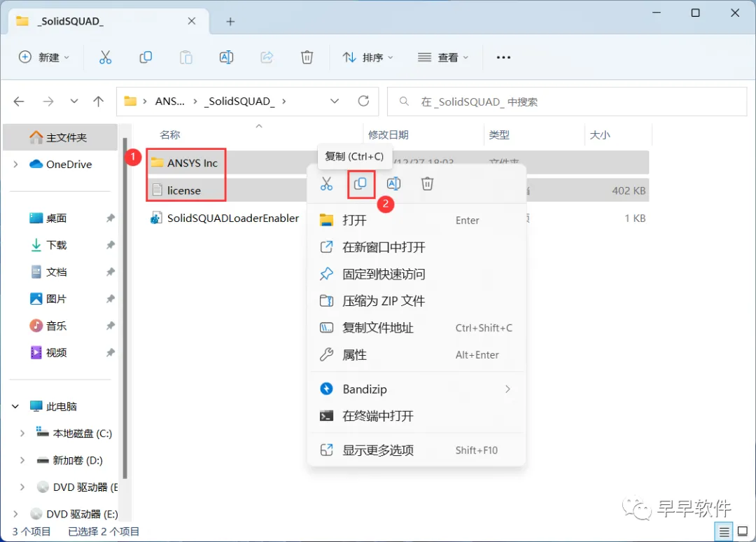Click the Copy icon in the context menu
Image resolution: width=756 pixels, height=542 pixels.
coord(360,183)
